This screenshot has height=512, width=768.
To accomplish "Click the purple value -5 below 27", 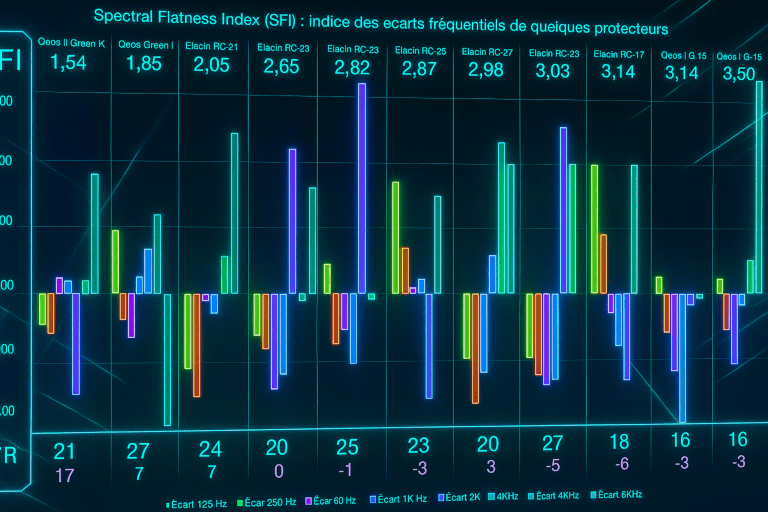I will click(x=552, y=465).
